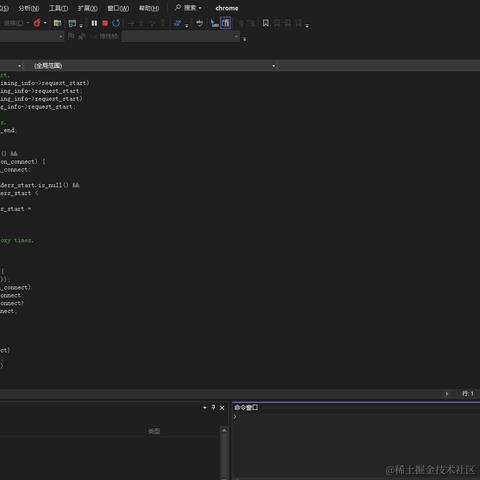Toggle auto-hide pin on bottom-left panel
The width and height of the screenshot is (480, 480).
pos(213,407)
